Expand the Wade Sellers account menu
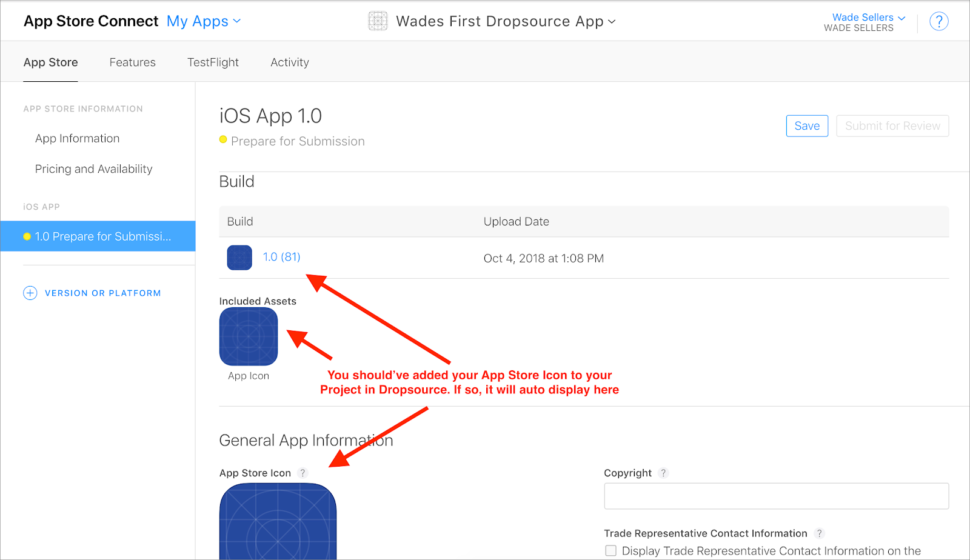The image size is (970, 560). (x=869, y=18)
